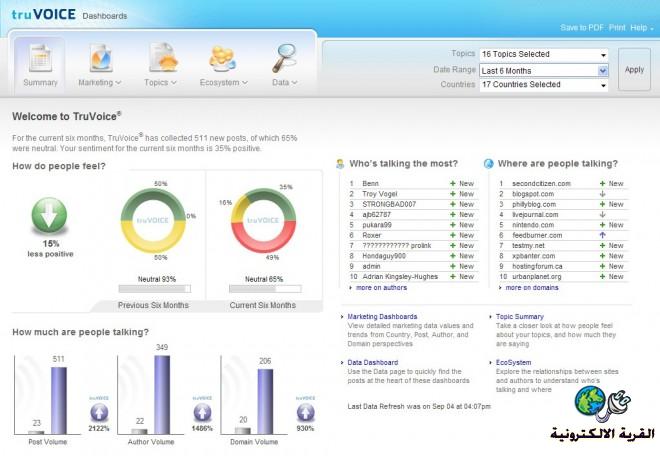
Task: Click the green plus next to Benn
Action: pos(453,184)
